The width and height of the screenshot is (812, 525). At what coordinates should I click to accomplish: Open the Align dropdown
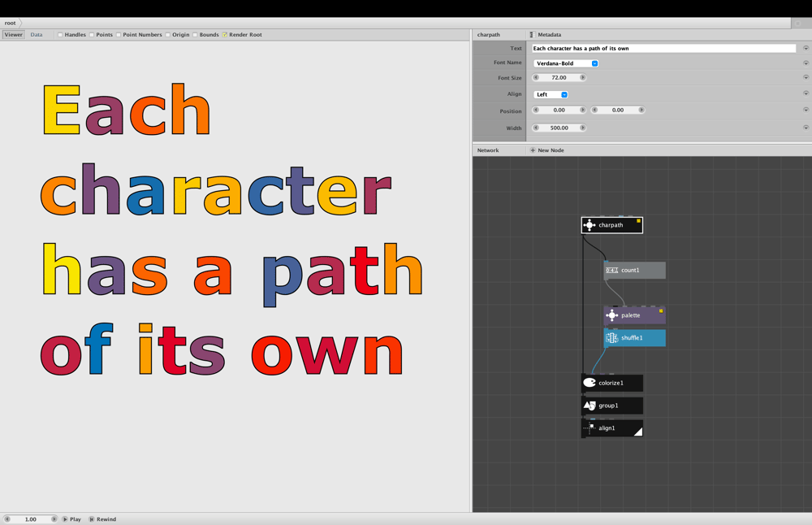coord(551,95)
